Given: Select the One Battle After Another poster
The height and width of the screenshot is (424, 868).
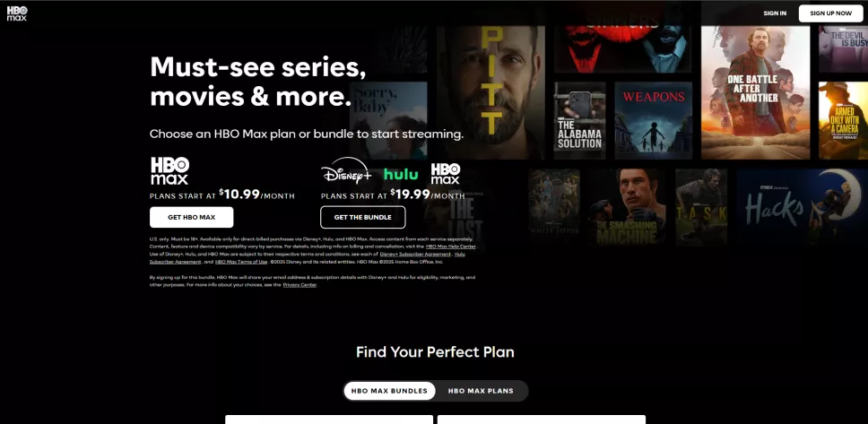Looking at the screenshot, I should (756, 92).
